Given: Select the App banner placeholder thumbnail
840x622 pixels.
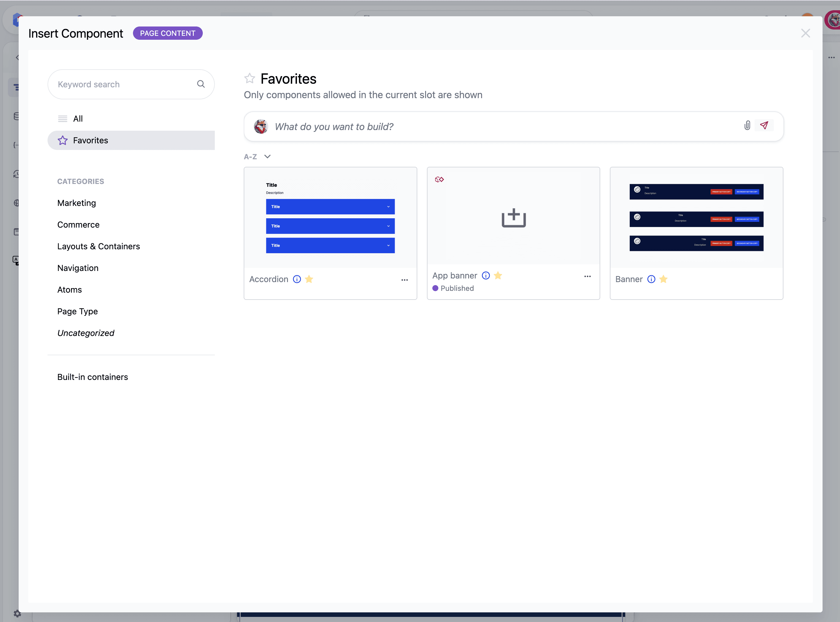Looking at the screenshot, I should click(x=514, y=216).
